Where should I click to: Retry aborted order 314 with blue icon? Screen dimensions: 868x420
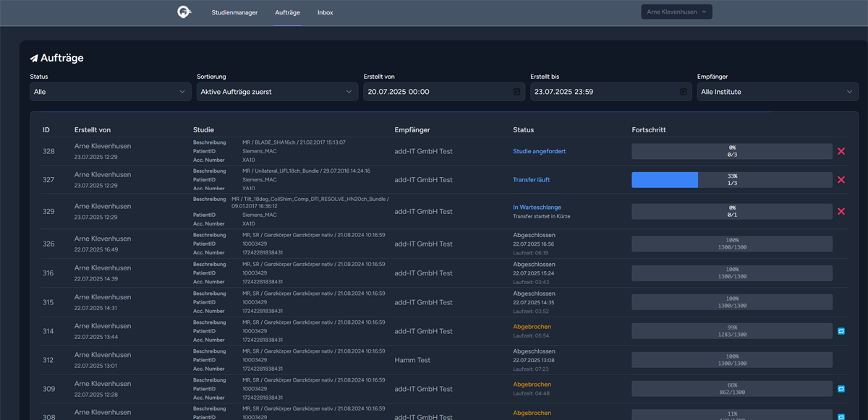tap(841, 331)
